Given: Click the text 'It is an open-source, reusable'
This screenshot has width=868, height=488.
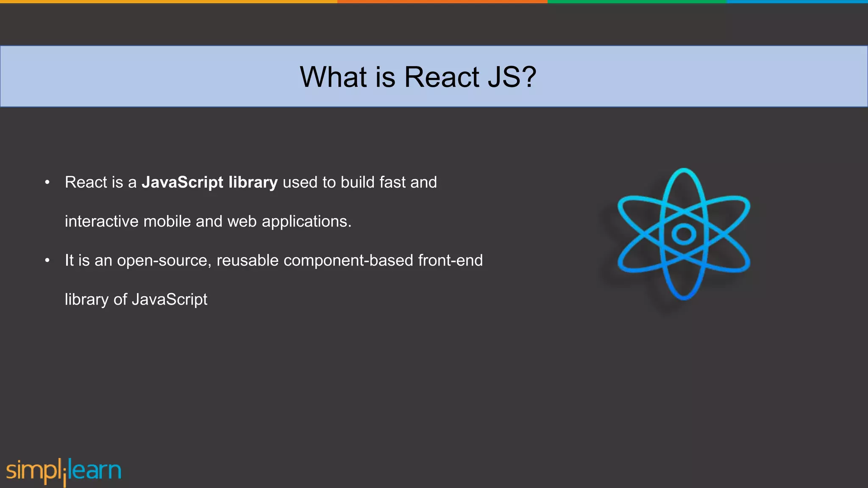Looking at the screenshot, I should coord(172,261).
